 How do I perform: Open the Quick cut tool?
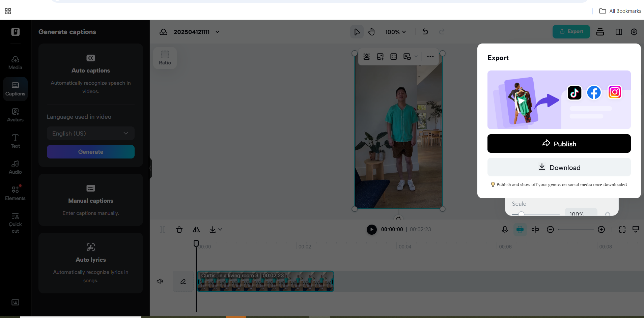pyautogui.click(x=15, y=223)
